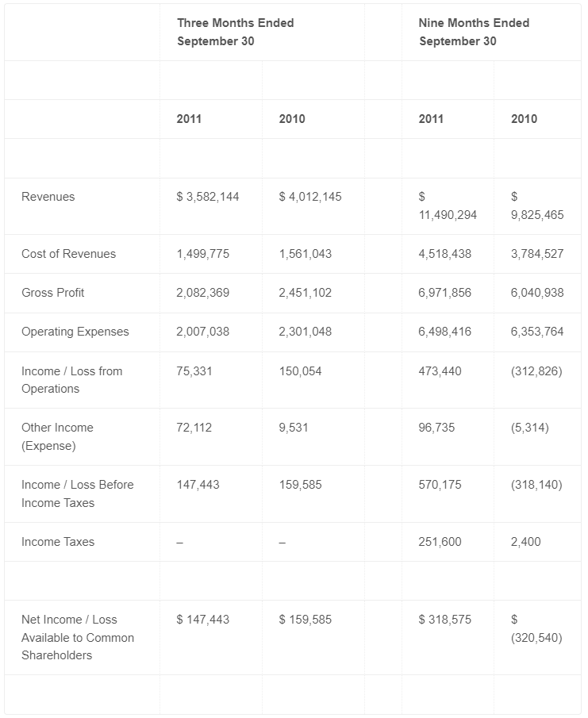Click the Gross Profit value 2,082,369

(x=203, y=293)
